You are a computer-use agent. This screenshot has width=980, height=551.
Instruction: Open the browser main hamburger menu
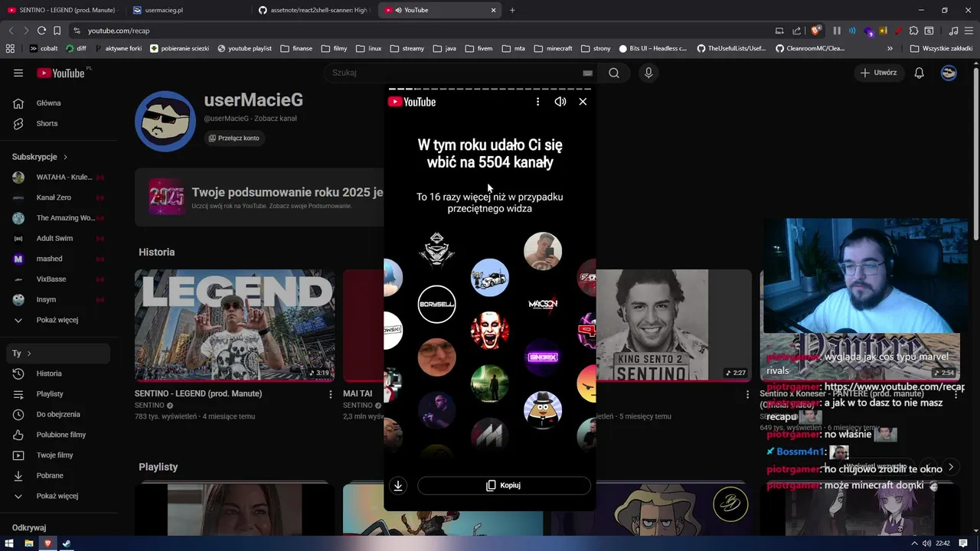pos(969,31)
